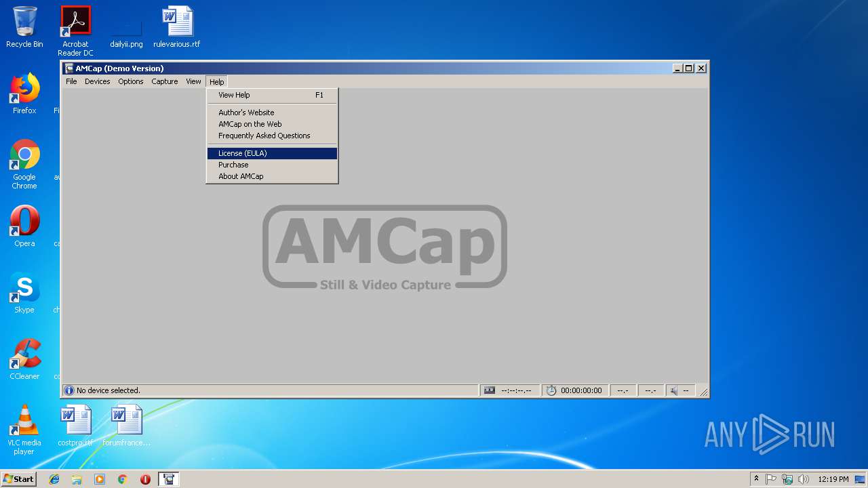
Task: Open the File menu in AMCap
Action: pos(71,81)
